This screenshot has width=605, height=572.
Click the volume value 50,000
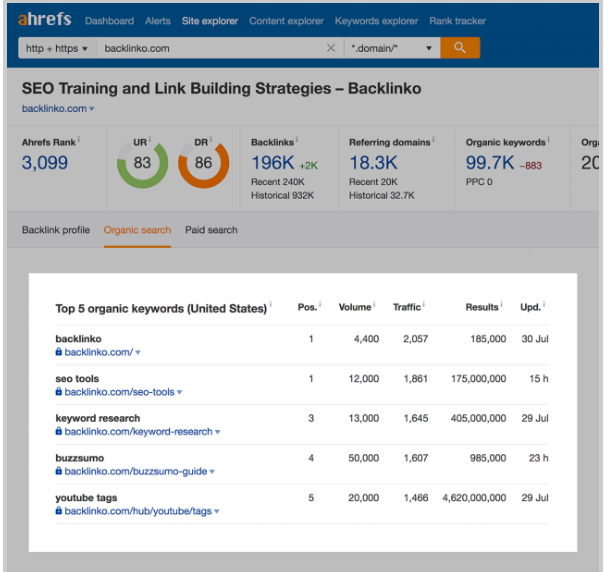(x=363, y=458)
